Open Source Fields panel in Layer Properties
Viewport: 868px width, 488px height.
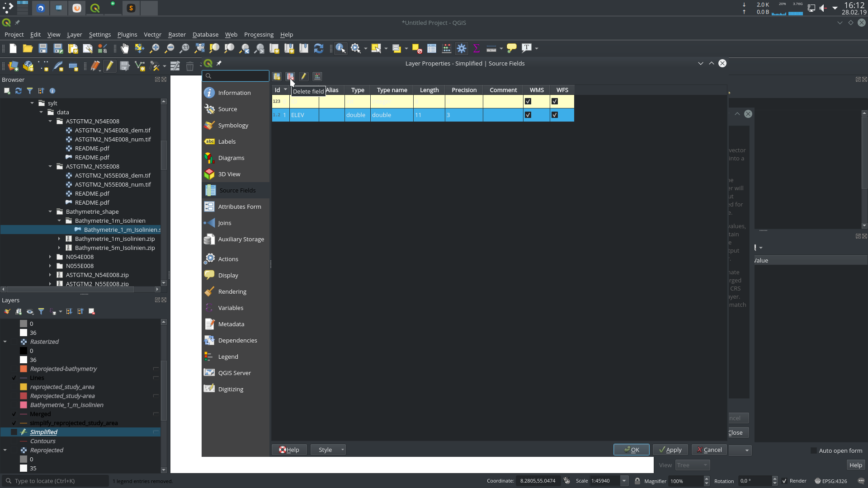[x=237, y=189]
